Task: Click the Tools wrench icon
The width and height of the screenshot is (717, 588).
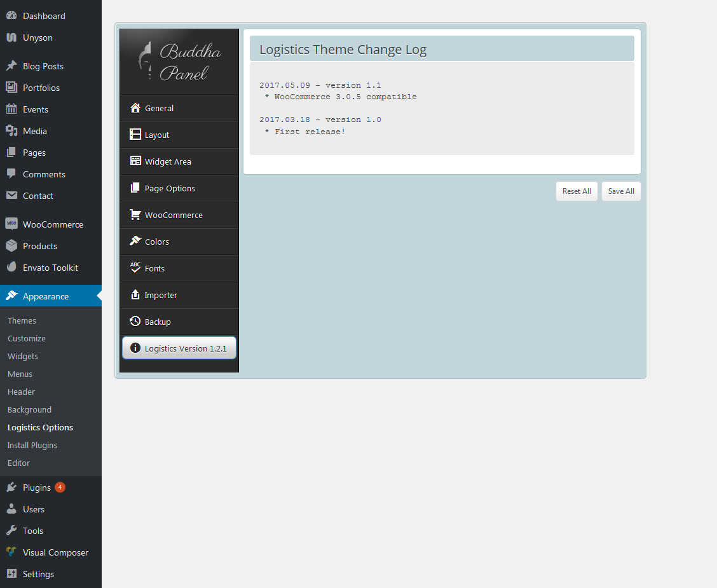Action: 11,530
